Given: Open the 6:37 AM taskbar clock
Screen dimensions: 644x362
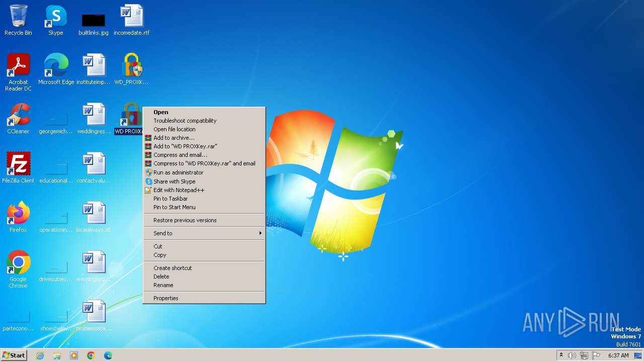Looking at the screenshot, I should coord(618,355).
